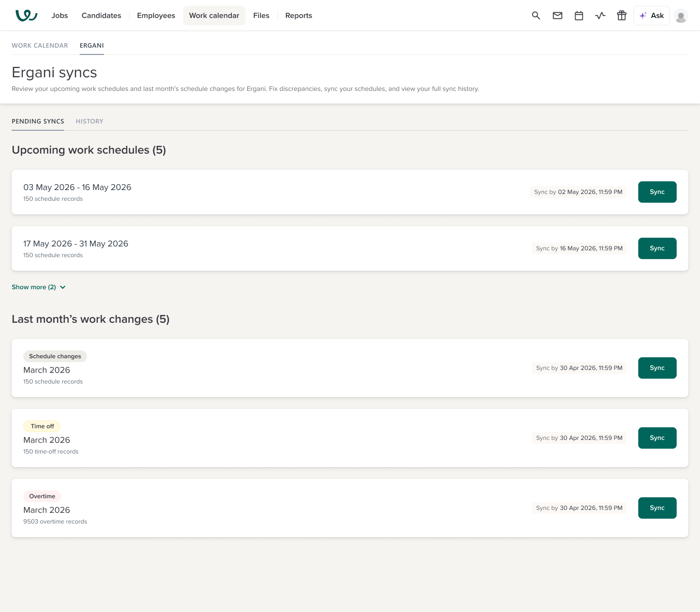The image size is (700, 612).
Task: Click the 9503 overtime records text
Action: pos(55,522)
